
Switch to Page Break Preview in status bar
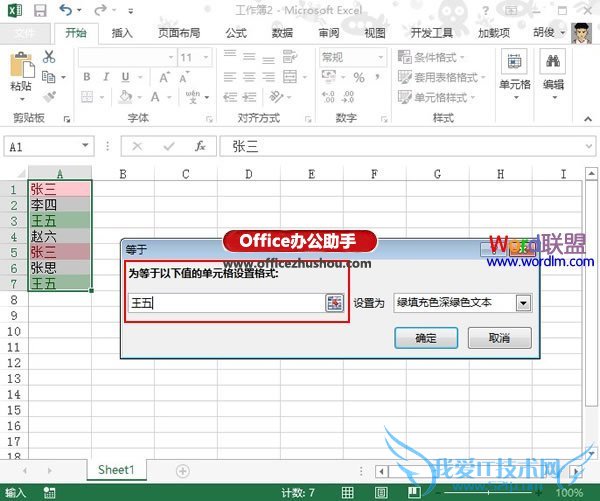[x=414, y=492]
